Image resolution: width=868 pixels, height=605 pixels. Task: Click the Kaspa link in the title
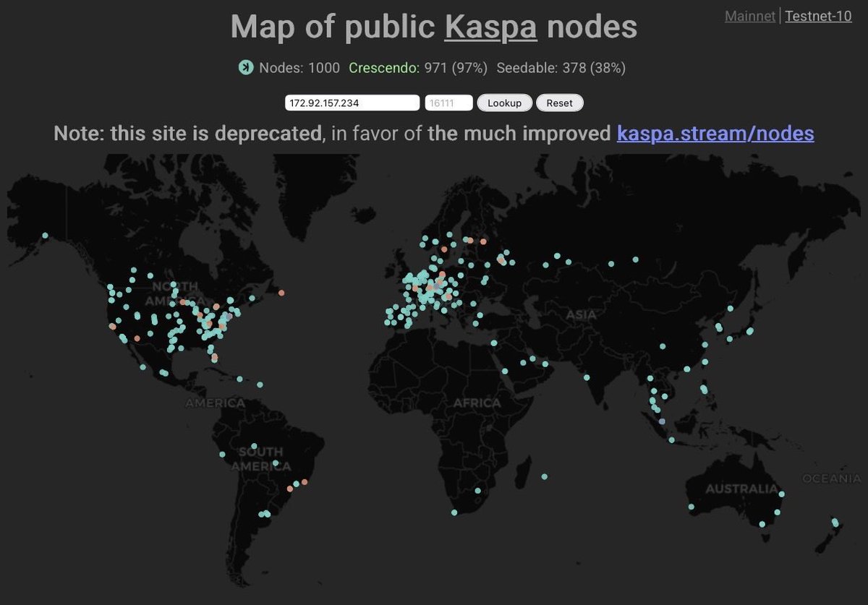point(490,27)
